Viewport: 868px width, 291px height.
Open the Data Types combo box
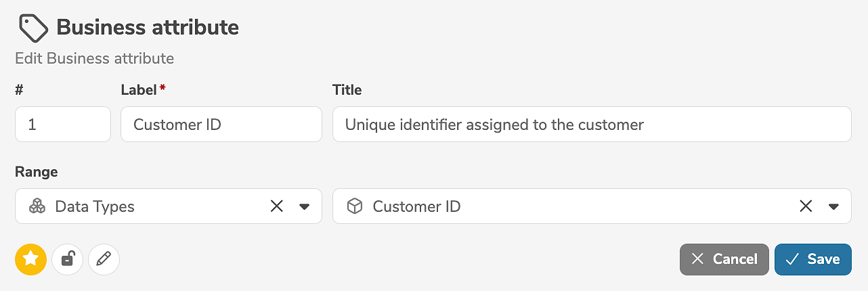[156, 206]
